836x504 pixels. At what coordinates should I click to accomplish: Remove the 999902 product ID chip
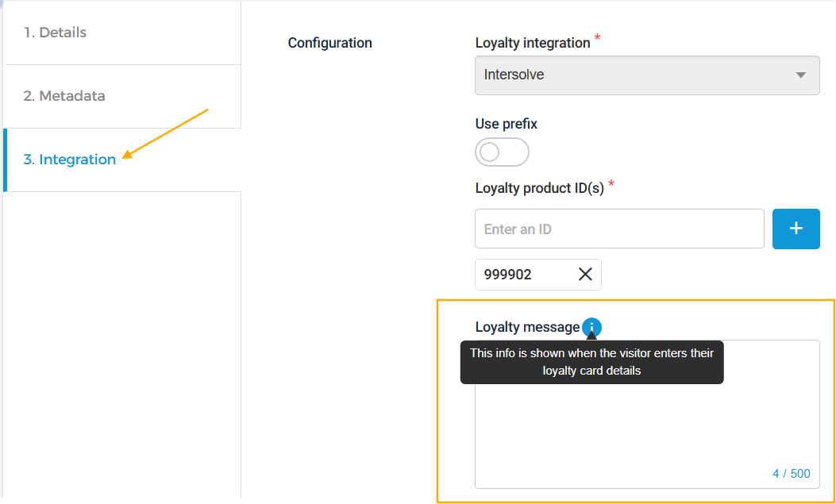[x=585, y=275]
